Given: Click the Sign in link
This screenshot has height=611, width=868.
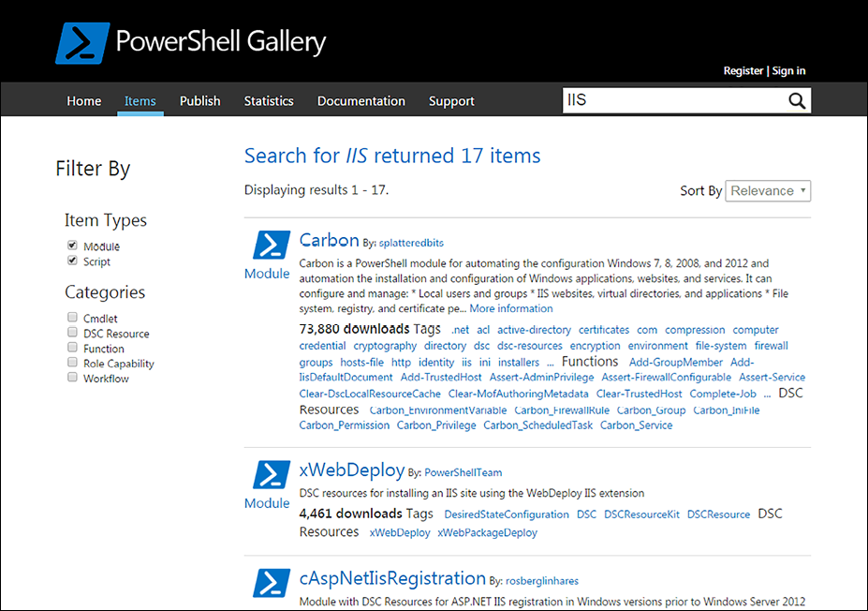Looking at the screenshot, I should tap(788, 71).
